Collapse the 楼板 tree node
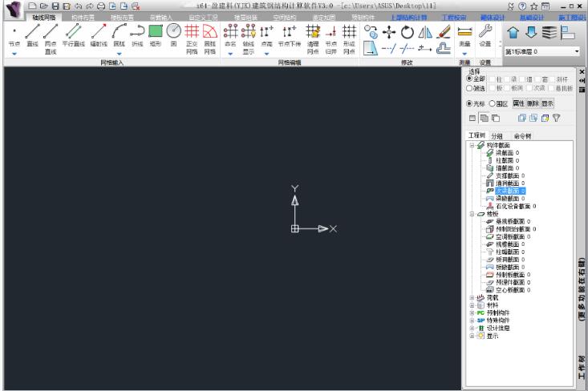This screenshot has height=391, width=588. pyautogui.click(x=472, y=214)
